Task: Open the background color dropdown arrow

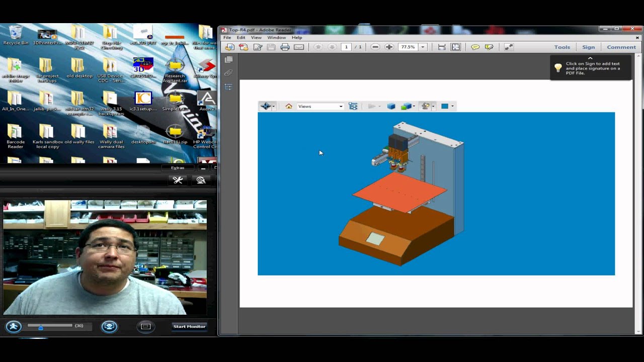Action: click(452, 106)
